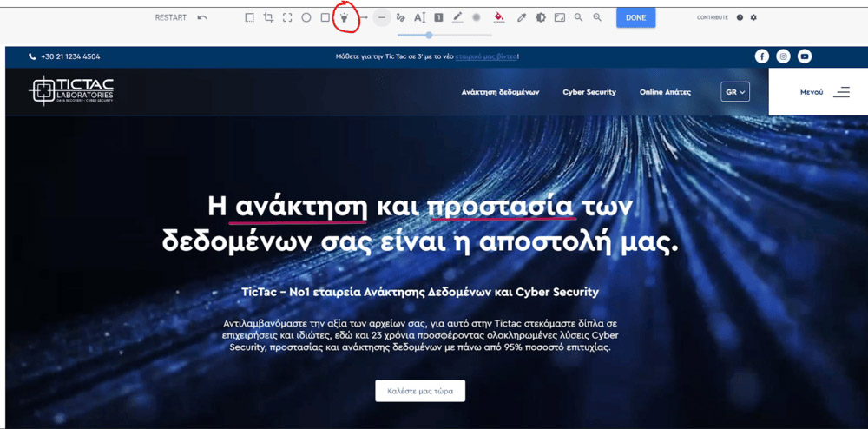Select the numbered step marker tool
The width and height of the screenshot is (868, 429).
pyautogui.click(x=438, y=17)
